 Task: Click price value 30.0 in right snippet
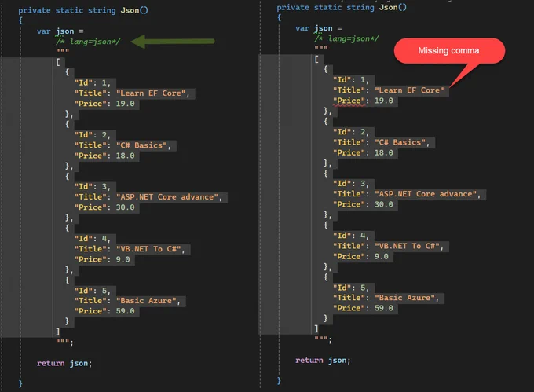(x=384, y=204)
